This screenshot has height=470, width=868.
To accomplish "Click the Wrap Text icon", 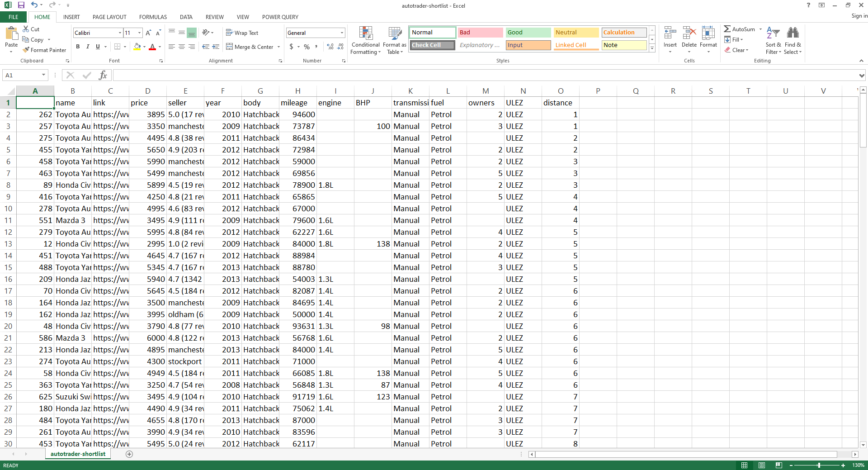I will (243, 32).
